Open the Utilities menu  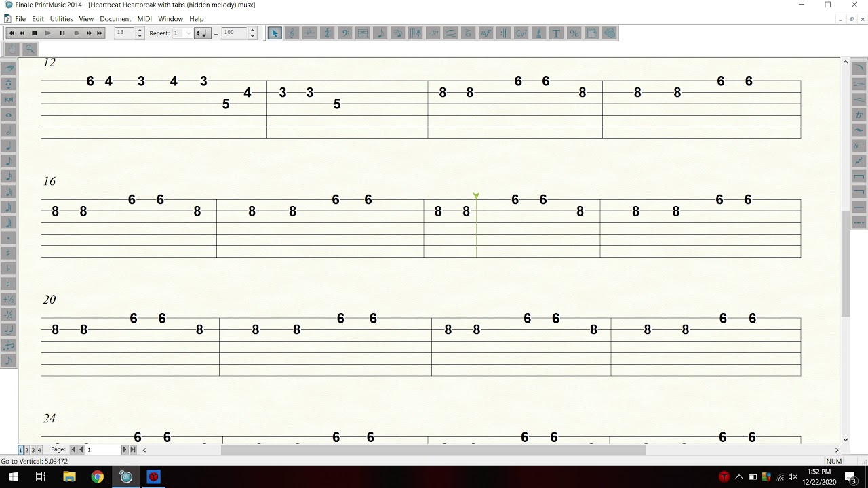click(62, 19)
